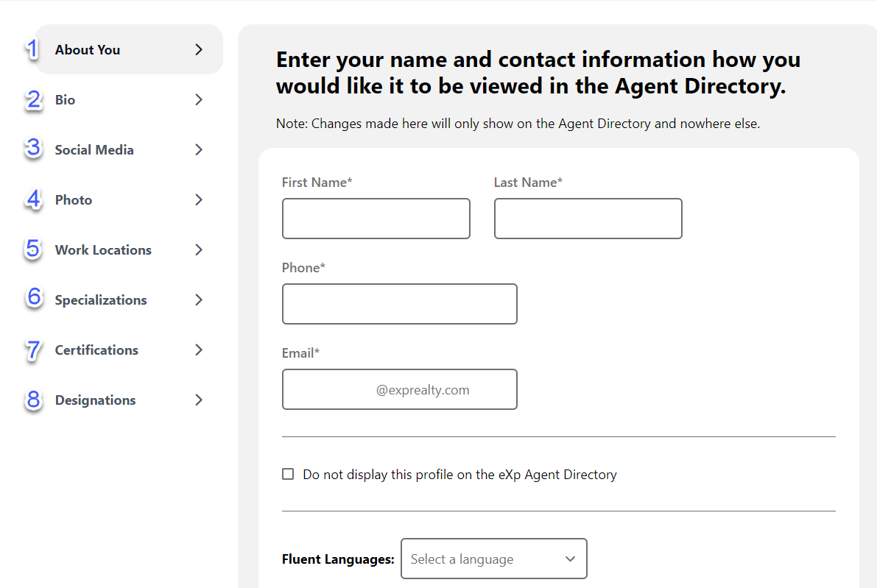Open the Fluent Languages dropdown
Screen dimensions: 877x588
(493, 559)
